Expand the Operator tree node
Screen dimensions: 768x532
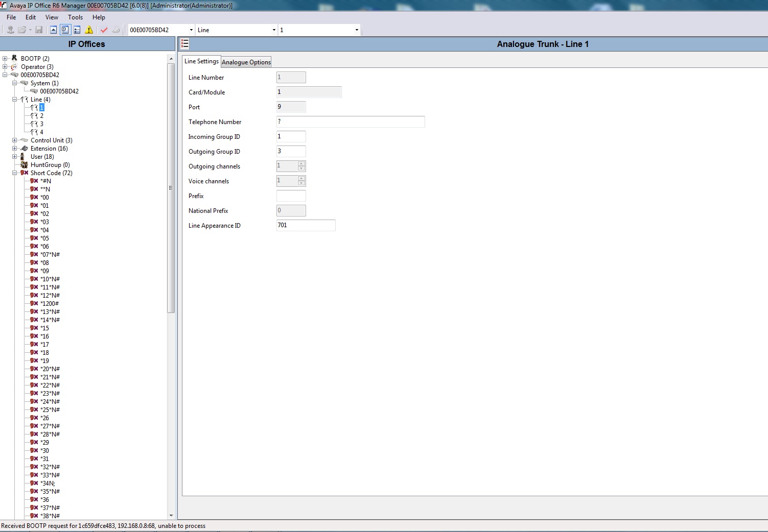point(5,67)
